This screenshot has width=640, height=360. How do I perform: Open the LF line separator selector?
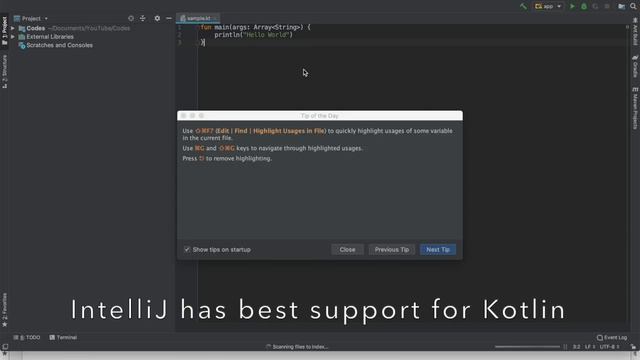pyautogui.click(x=590, y=347)
